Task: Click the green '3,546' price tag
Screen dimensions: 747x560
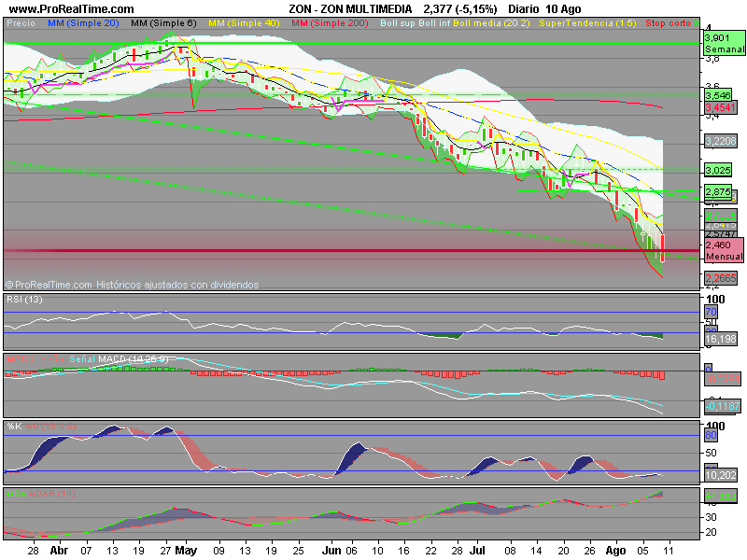Action: tap(718, 95)
